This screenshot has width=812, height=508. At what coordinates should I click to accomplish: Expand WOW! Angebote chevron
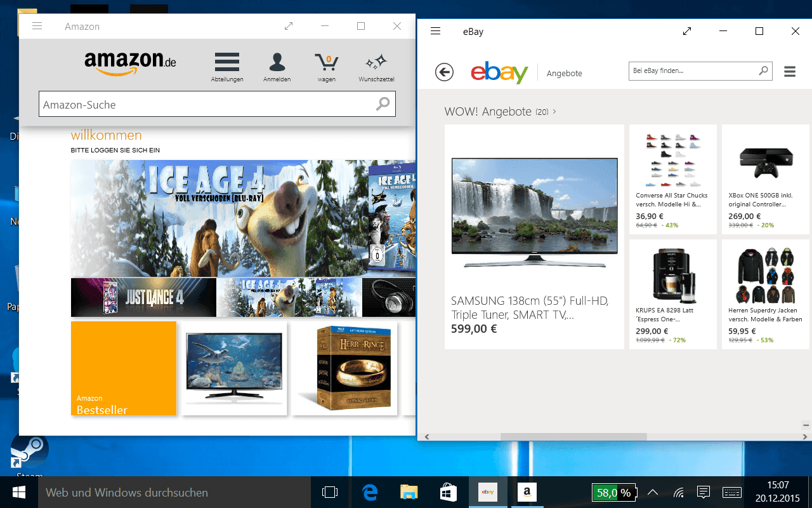coord(554,111)
